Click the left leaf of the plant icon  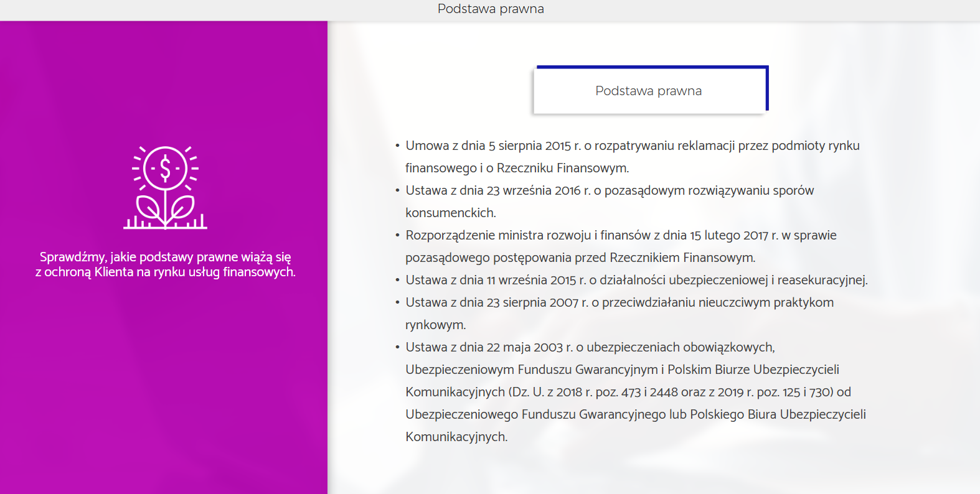[x=149, y=208]
